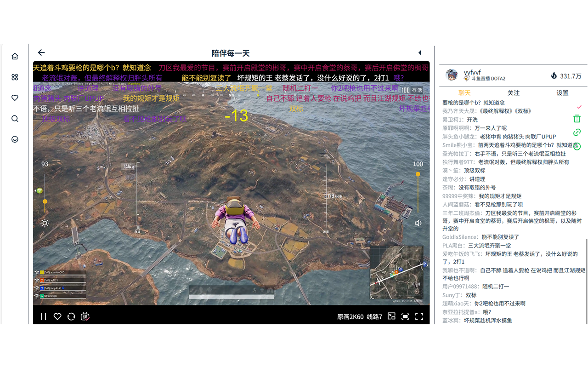Click chat message 讲道理 by 逢守必分

tap(477, 179)
